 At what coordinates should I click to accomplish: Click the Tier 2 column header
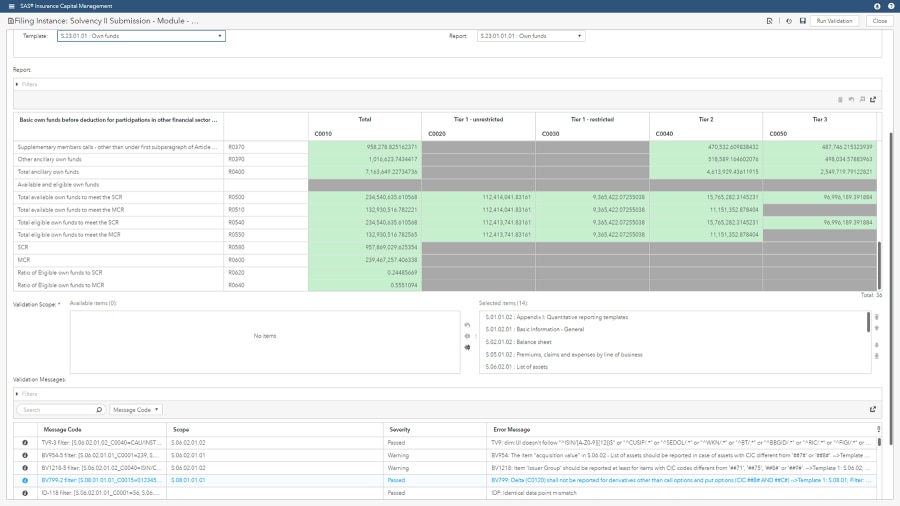[705, 120]
